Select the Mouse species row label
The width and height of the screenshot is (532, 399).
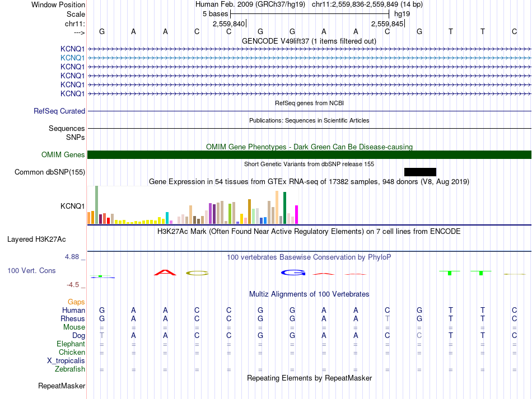click(x=74, y=327)
